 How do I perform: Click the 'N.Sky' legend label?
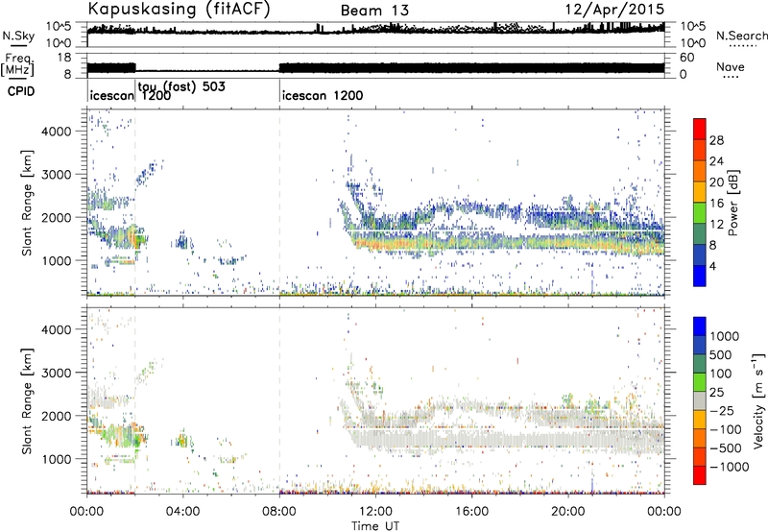coord(18,36)
